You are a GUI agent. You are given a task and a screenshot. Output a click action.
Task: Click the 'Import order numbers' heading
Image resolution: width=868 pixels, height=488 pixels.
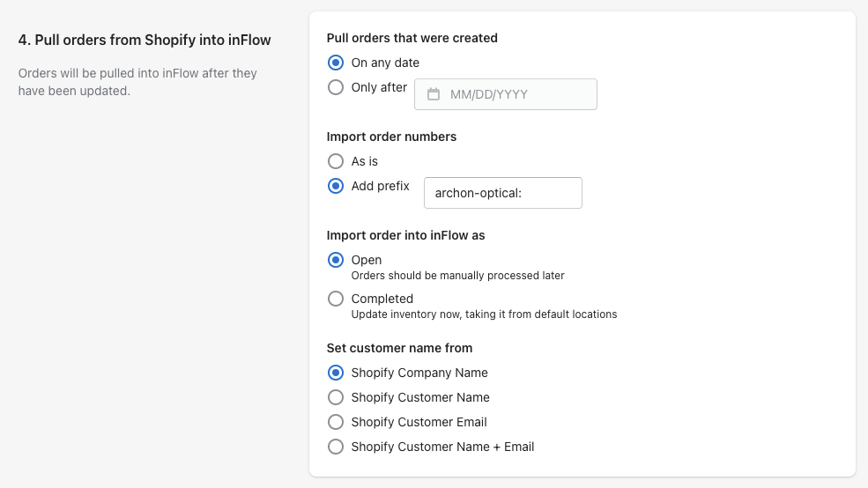(391, 137)
